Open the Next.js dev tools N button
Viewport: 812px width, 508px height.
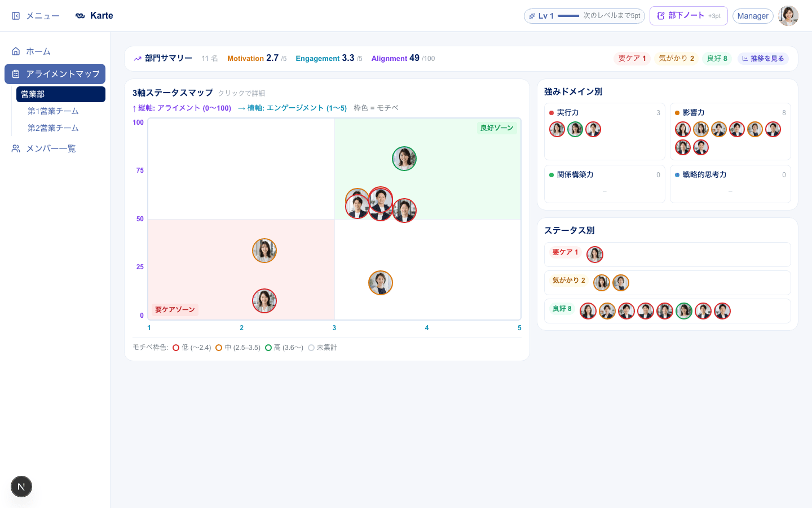(x=21, y=487)
